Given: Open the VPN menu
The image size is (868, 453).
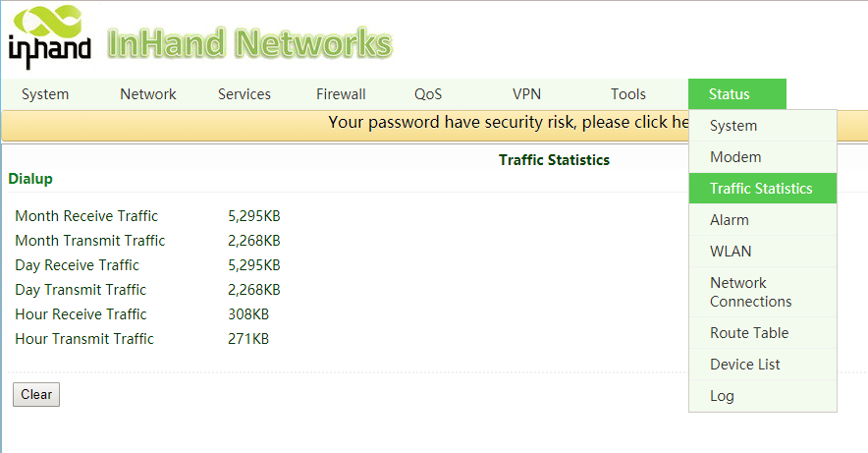Looking at the screenshot, I should [526, 94].
